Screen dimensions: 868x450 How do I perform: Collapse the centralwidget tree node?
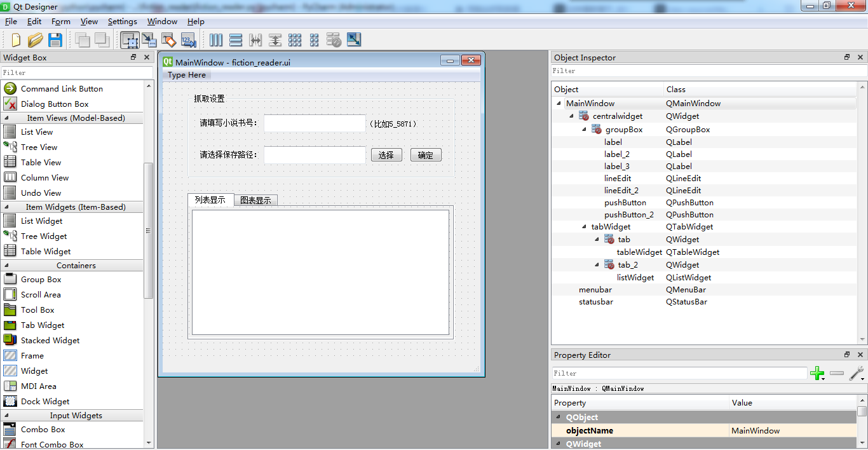pos(571,116)
